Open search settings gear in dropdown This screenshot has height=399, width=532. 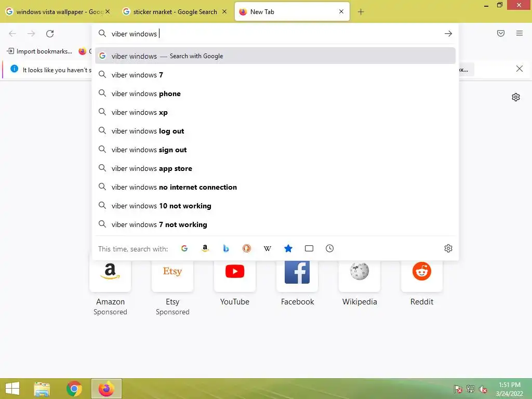click(x=448, y=248)
